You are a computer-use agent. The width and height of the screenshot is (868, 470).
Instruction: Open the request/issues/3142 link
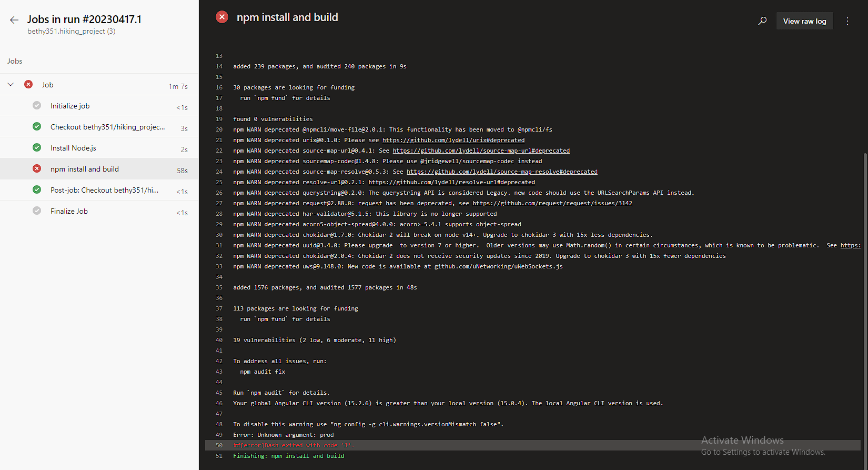tap(552, 203)
